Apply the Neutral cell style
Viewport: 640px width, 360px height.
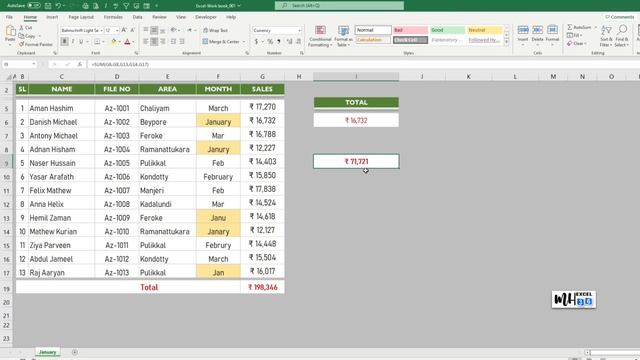(484, 30)
